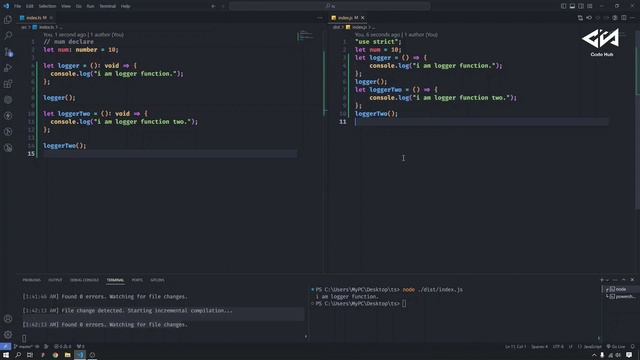
Task: Maximize the panel with the chevron icon
Action: click(624, 280)
